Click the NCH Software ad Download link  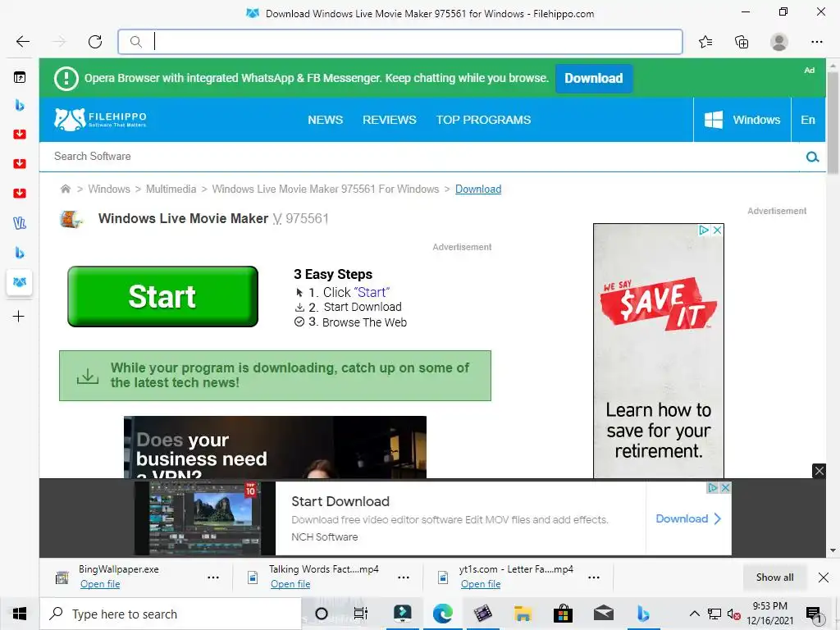click(688, 518)
